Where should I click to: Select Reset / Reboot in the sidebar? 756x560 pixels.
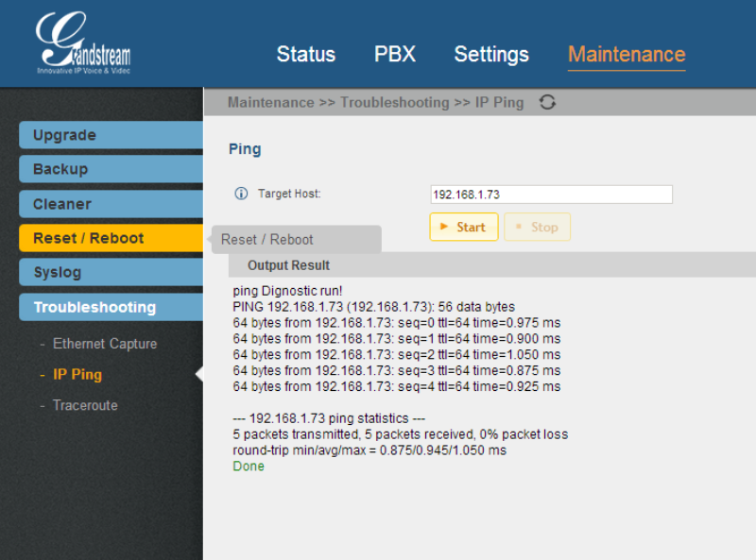pos(111,238)
